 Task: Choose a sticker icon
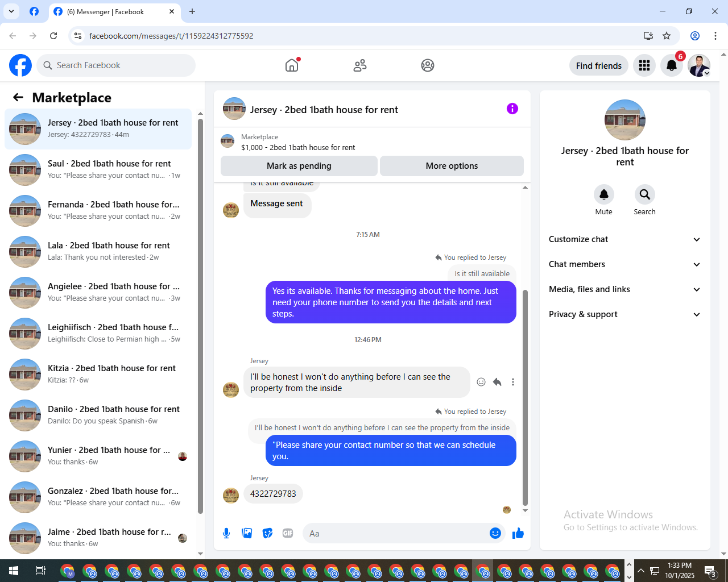(267, 533)
